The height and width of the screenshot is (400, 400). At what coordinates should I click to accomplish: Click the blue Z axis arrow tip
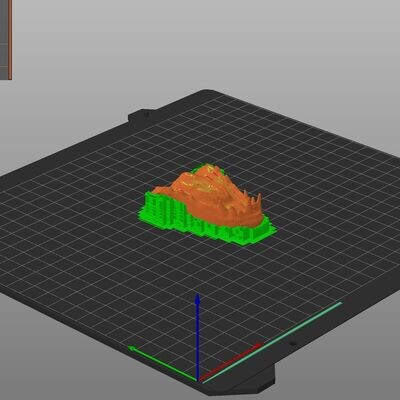[x=198, y=298]
